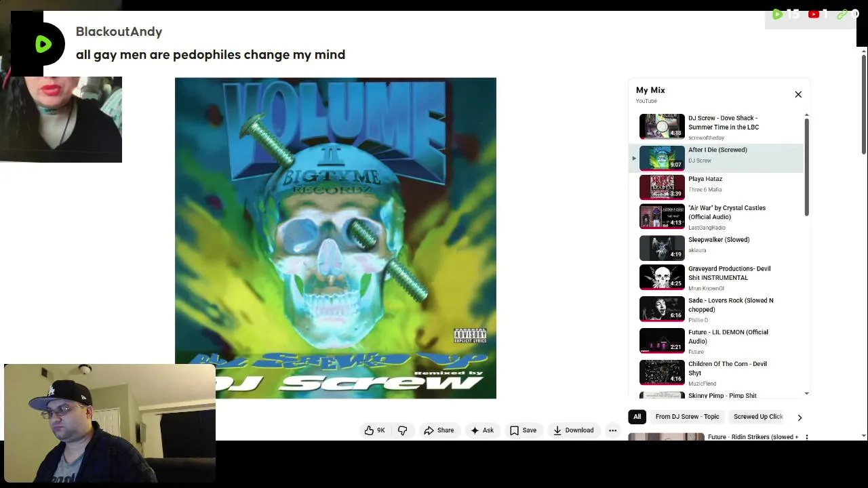Select the From DJ Screw - Topic chip

[x=687, y=417]
